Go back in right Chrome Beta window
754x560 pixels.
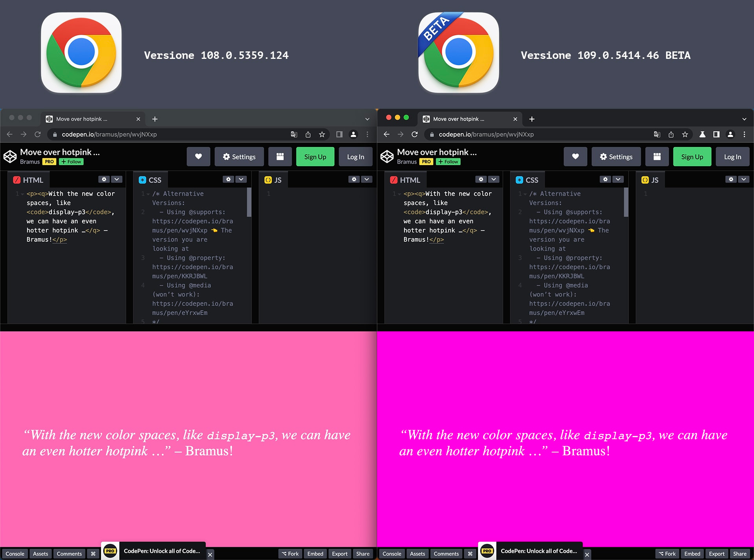point(386,134)
